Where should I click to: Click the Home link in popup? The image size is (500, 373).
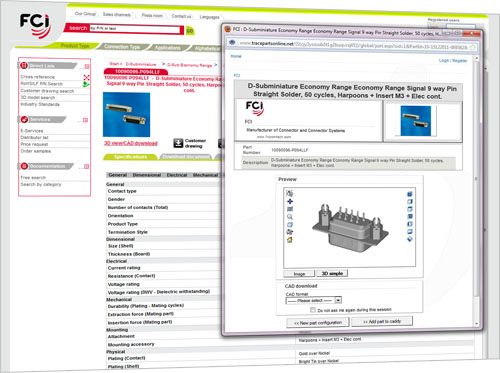pyautogui.click(x=236, y=56)
